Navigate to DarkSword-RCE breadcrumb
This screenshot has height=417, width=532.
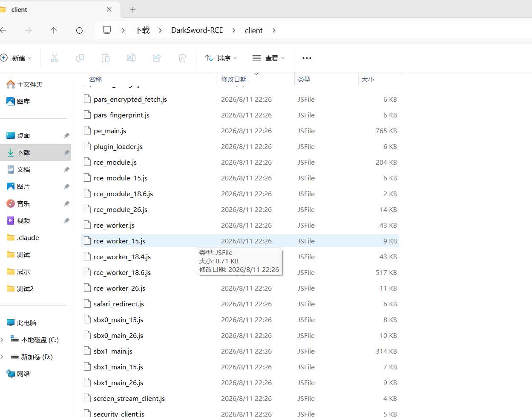point(197,30)
